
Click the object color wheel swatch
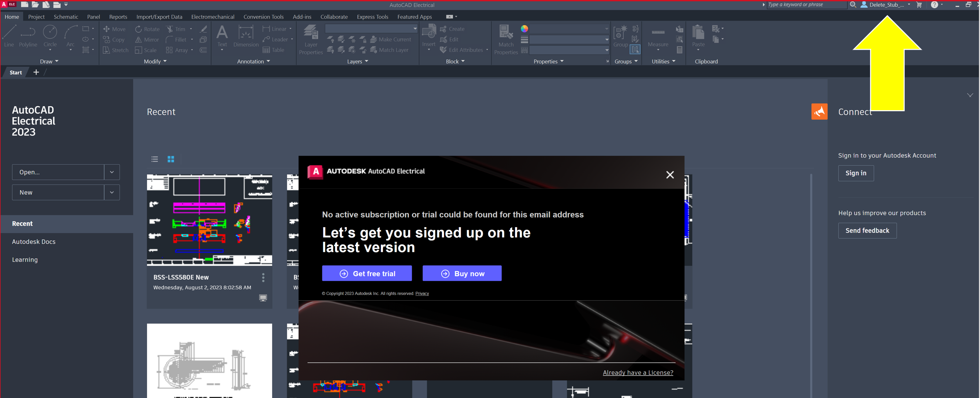524,28
